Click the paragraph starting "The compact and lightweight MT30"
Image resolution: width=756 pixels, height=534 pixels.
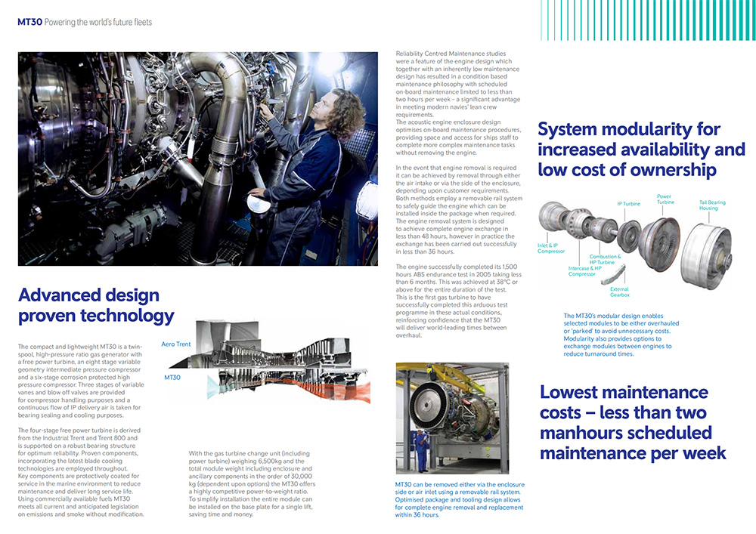coord(81,381)
